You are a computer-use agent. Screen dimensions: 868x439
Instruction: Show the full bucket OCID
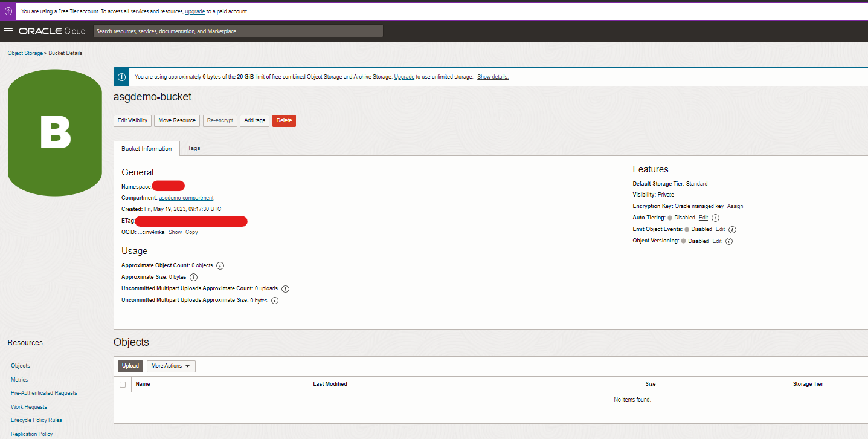click(x=175, y=232)
